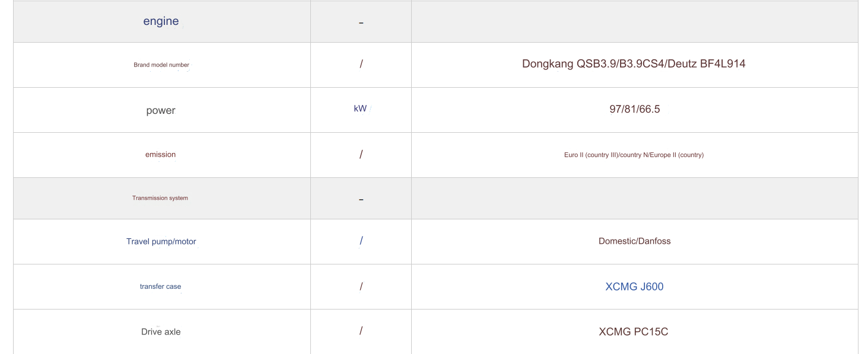The width and height of the screenshot is (868, 354).
Task: Click the dash in the engine row
Action: [361, 23]
